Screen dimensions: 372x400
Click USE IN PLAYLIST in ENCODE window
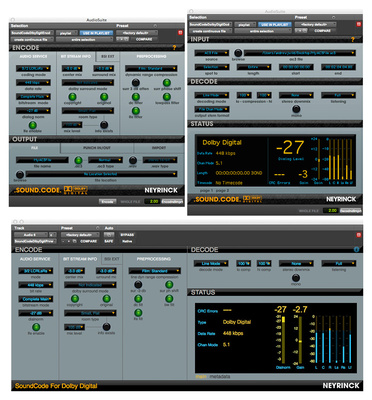[x=96, y=33]
